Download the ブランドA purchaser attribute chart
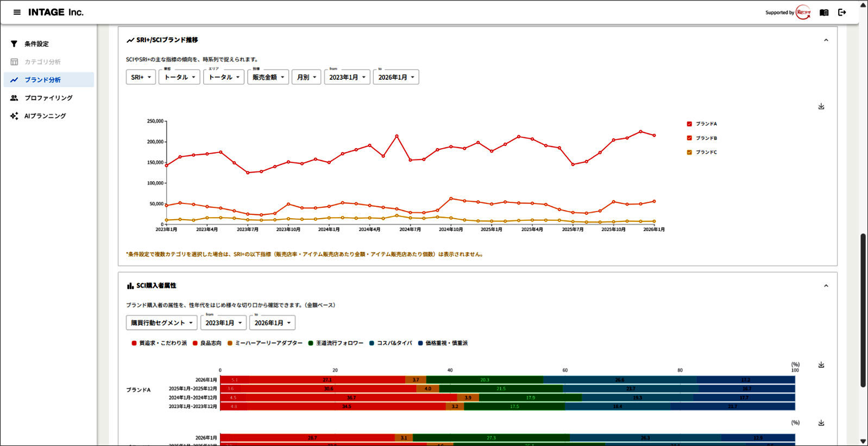 click(x=821, y=365)
